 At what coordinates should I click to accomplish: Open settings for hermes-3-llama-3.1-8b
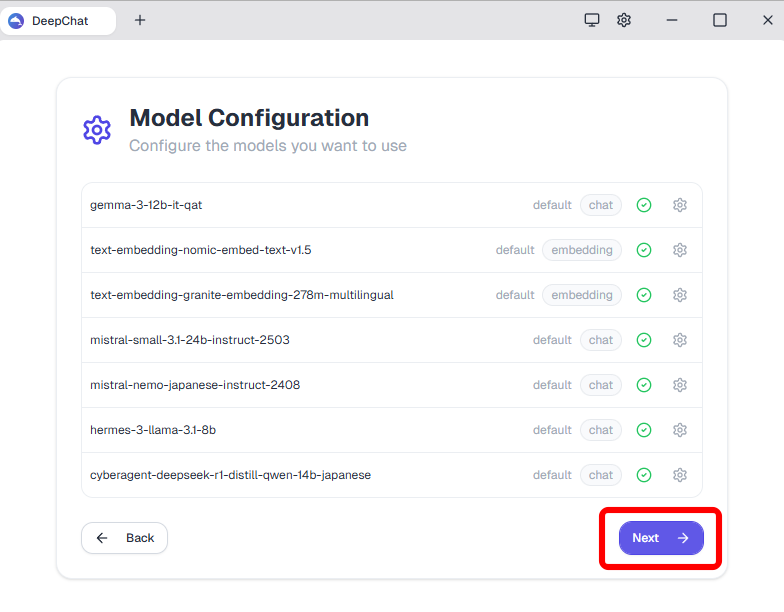(x=680, y=430)
